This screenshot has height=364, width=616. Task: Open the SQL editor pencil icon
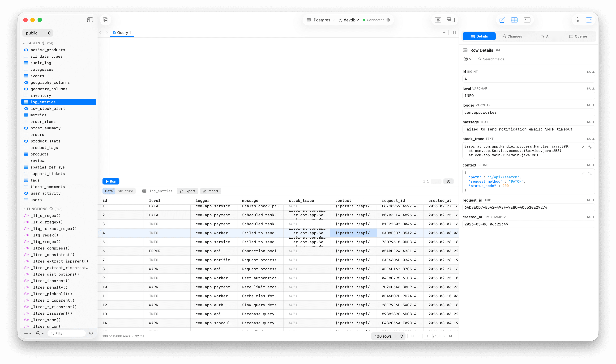(x=502, y=20)
